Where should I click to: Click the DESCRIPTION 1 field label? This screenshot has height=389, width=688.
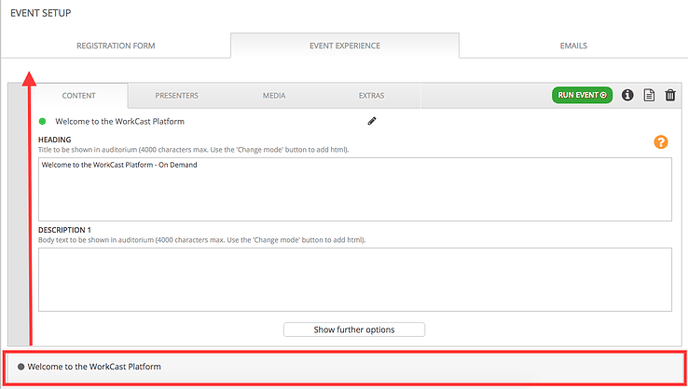pyautogui.click(x=64, y=230)
